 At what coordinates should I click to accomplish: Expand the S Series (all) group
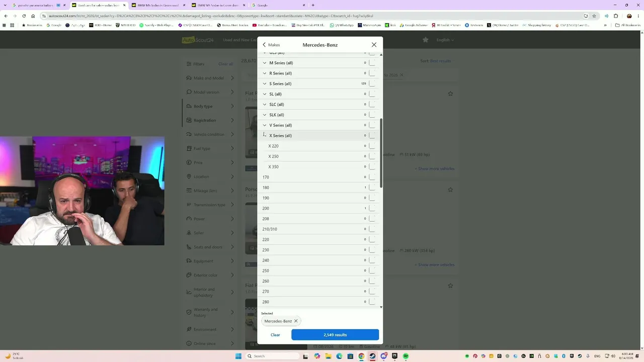(265, 83)
